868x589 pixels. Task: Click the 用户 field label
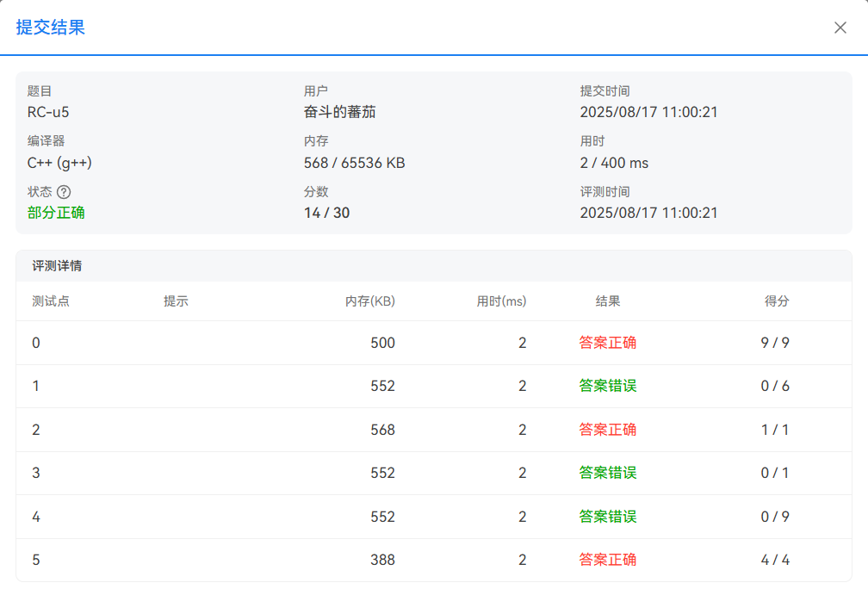(x=315, y=90)
